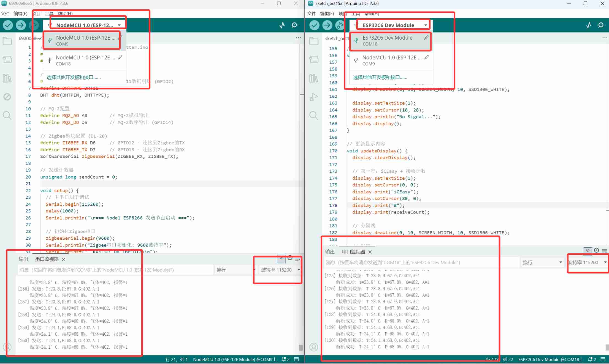Open Serial Monitor icon in left IDE toolbar
This screenshot has height=364, width=609.
pos(295,25)
